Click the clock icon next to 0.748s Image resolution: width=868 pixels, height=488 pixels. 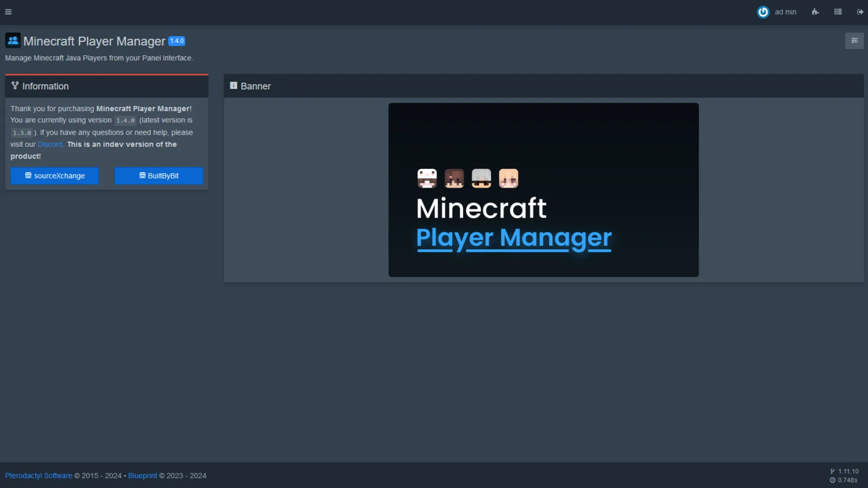(x=833, y=480)
